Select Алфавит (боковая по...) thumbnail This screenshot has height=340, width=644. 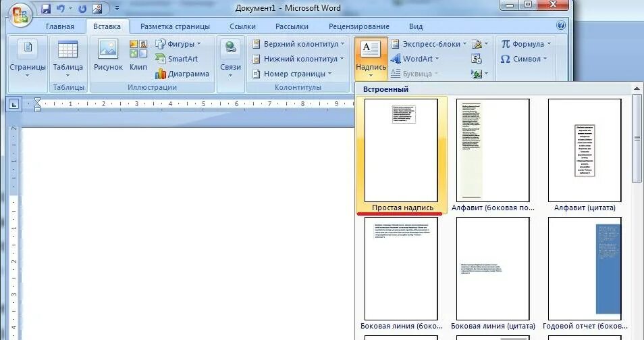pyautogui.click(x=493, y=155)
